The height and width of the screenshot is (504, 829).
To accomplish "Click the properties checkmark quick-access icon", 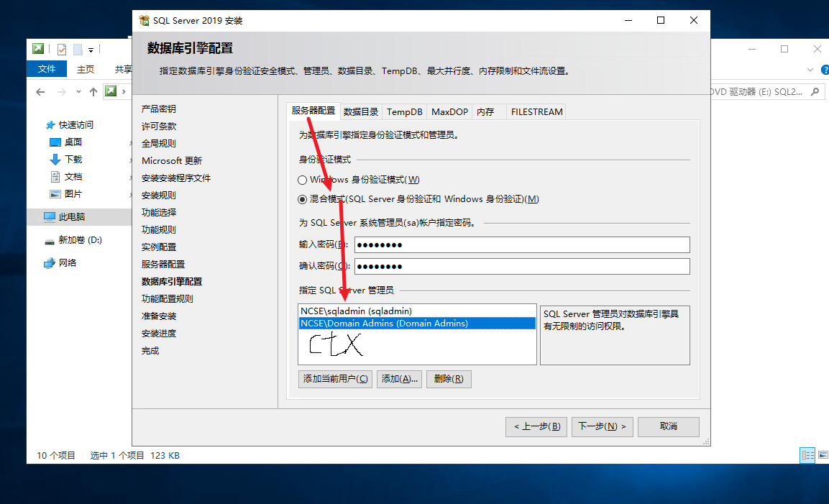I will tap(62, 50).
